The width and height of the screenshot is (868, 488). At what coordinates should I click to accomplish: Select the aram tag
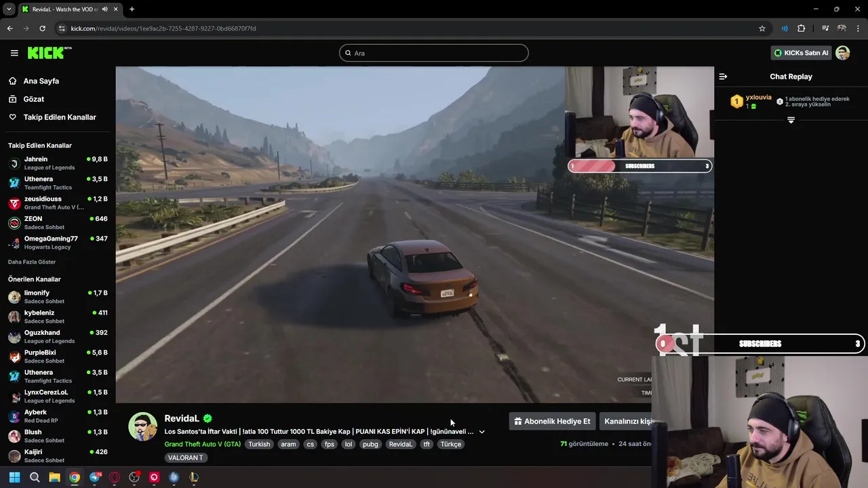[288, 444]
